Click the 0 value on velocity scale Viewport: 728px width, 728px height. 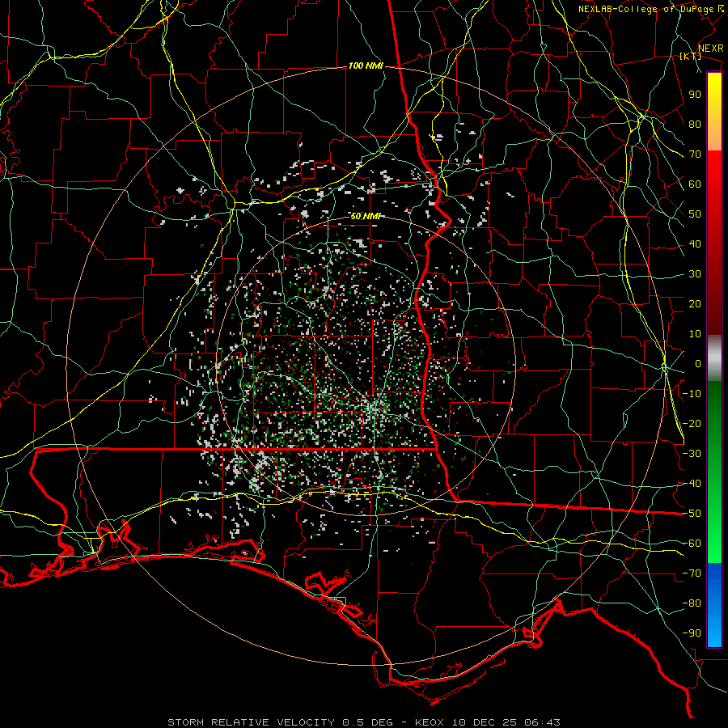coord(698,363)
